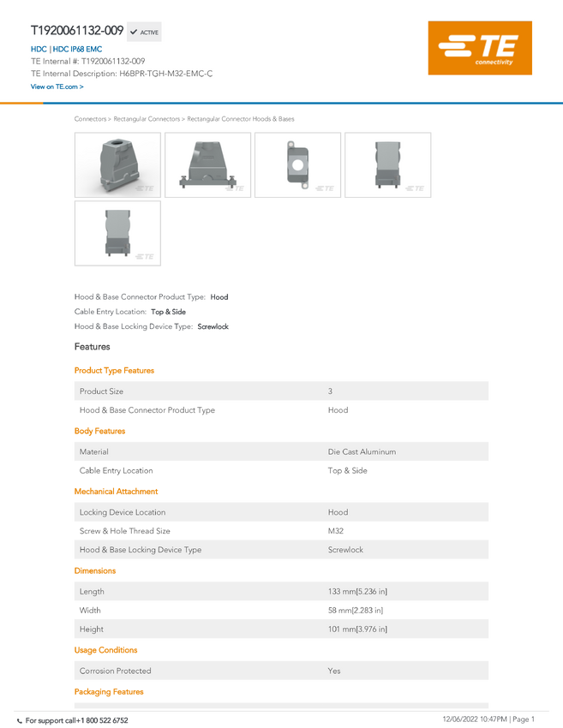Click the Features heading
Screen dimensions: 563x728
(x=92, y=347)
